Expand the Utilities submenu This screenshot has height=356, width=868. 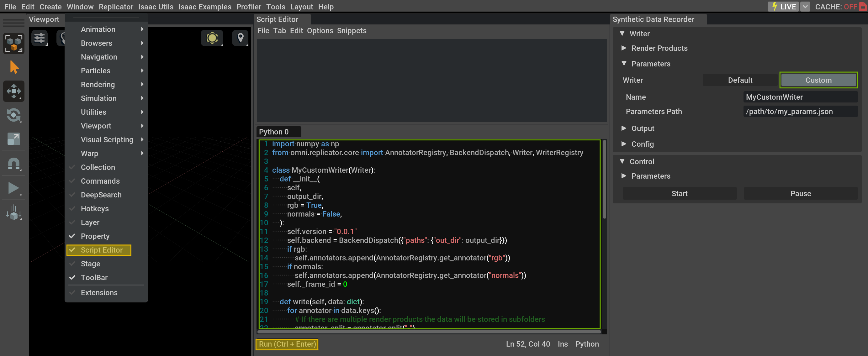tap(106, 112)
